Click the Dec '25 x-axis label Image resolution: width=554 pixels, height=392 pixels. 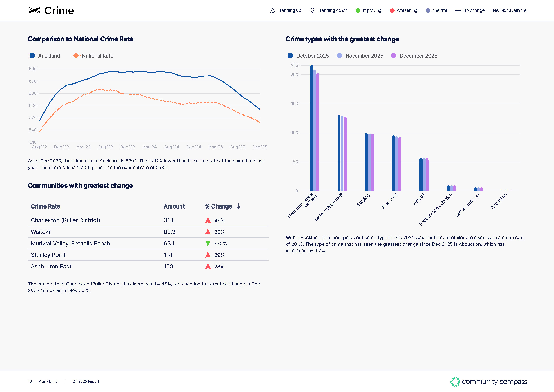tap(260, 147)
